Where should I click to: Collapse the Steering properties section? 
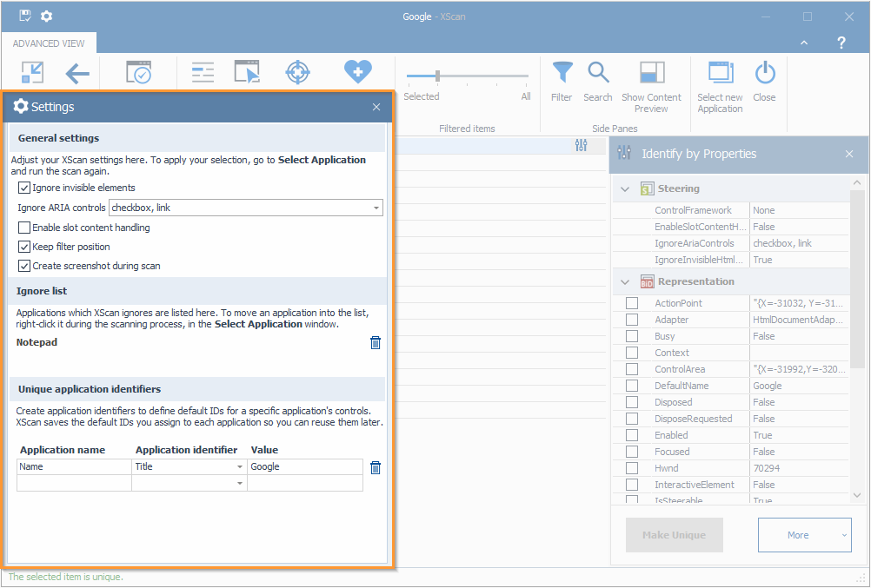(624, 188)
